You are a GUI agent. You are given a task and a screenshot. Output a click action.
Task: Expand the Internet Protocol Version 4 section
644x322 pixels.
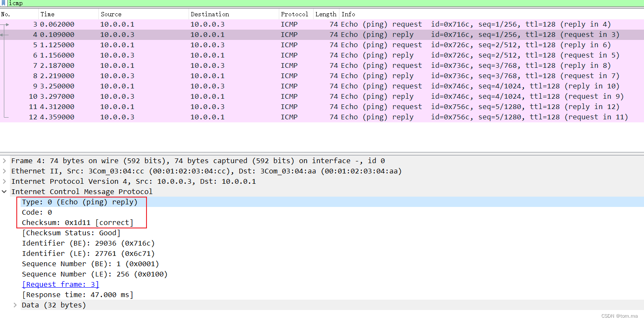coord(5,181)
